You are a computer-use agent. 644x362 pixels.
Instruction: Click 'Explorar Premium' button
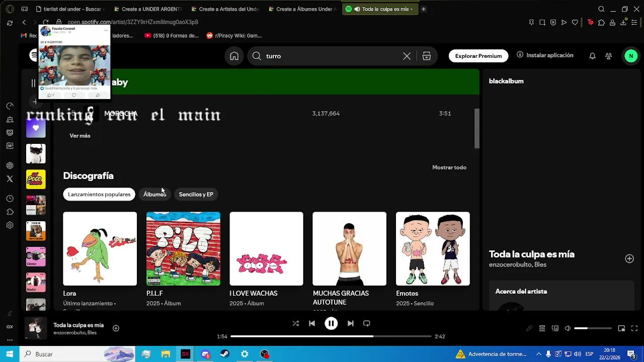click(478, 56)
